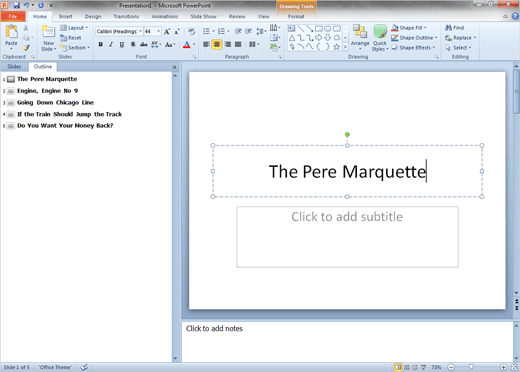
Task: Expand the shapes gallery More arrow
Action: (x=345, y=47)
